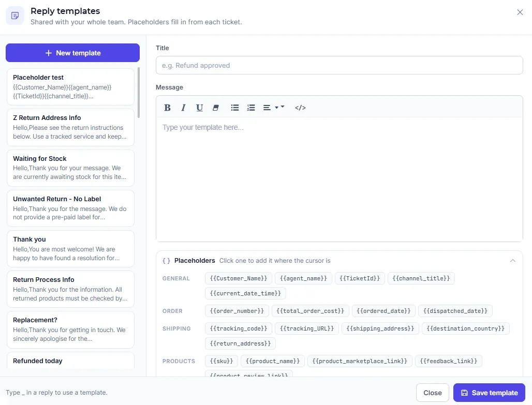This screenshot has width=532, height=405.
Task: Apply underline formatting in message editor
Action: (200, 108)
